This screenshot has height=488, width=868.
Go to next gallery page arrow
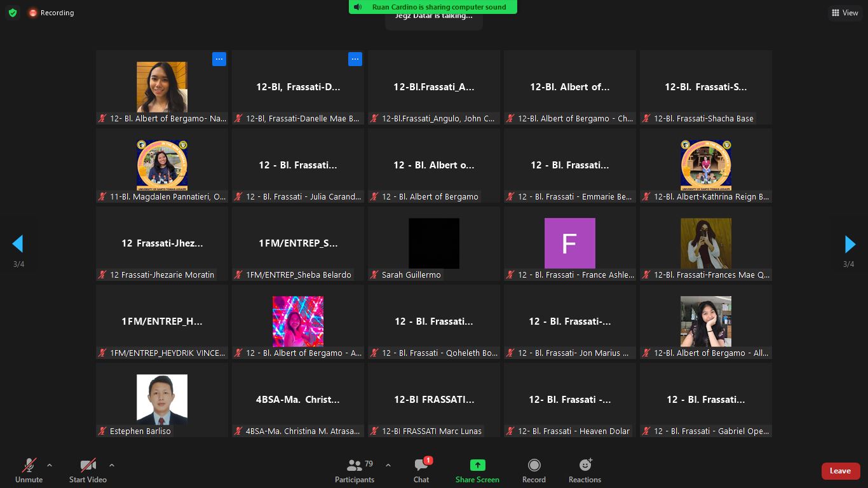[x=850, y=244]
